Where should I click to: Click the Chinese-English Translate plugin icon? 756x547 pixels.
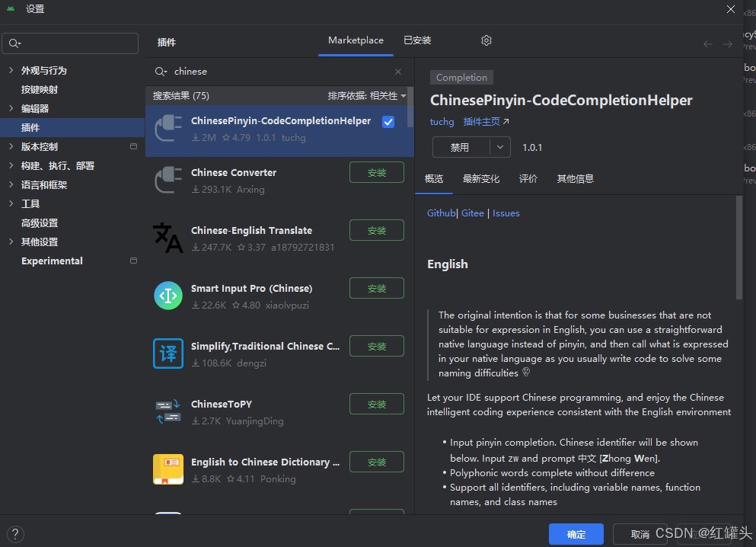(x=167, y=238)
